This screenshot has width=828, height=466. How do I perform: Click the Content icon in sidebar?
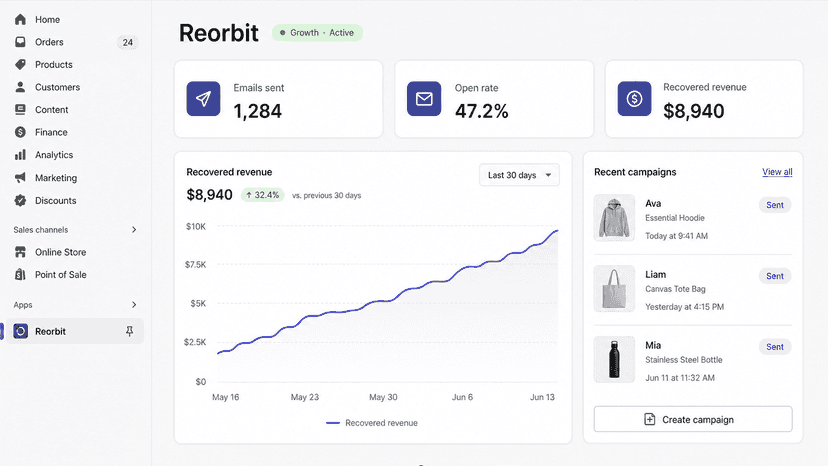(20, 109)
